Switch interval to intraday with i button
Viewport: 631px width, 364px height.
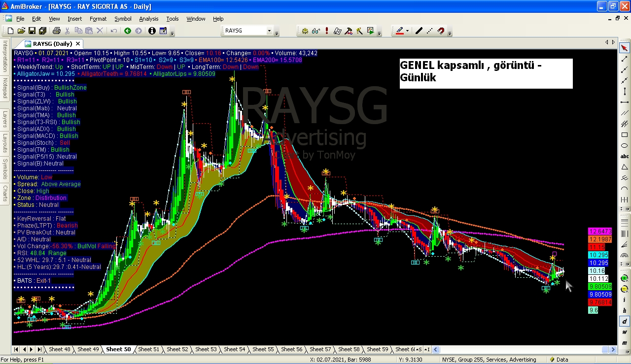625,299
